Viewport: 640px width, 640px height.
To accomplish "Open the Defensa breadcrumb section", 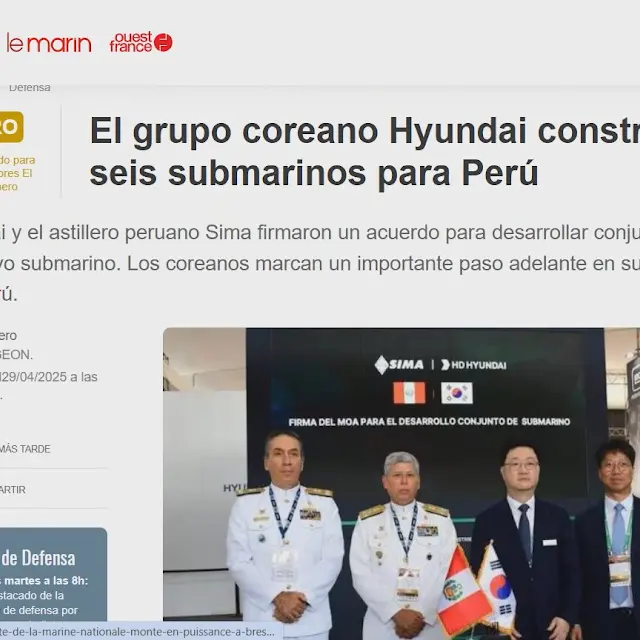I will (30, 88).
